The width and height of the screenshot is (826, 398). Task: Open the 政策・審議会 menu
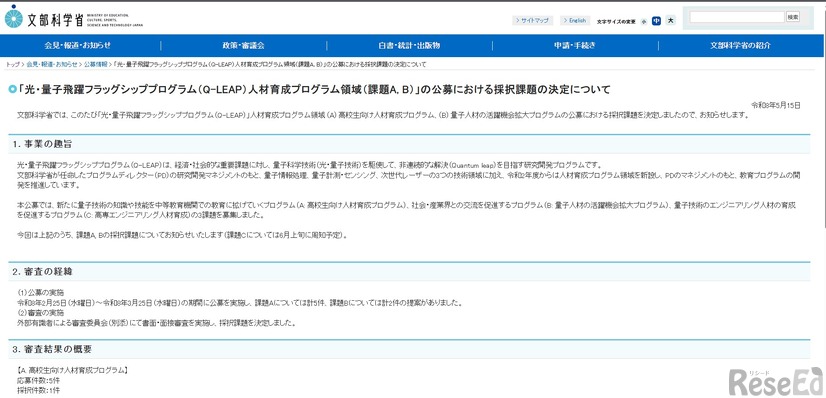(243, 46)
